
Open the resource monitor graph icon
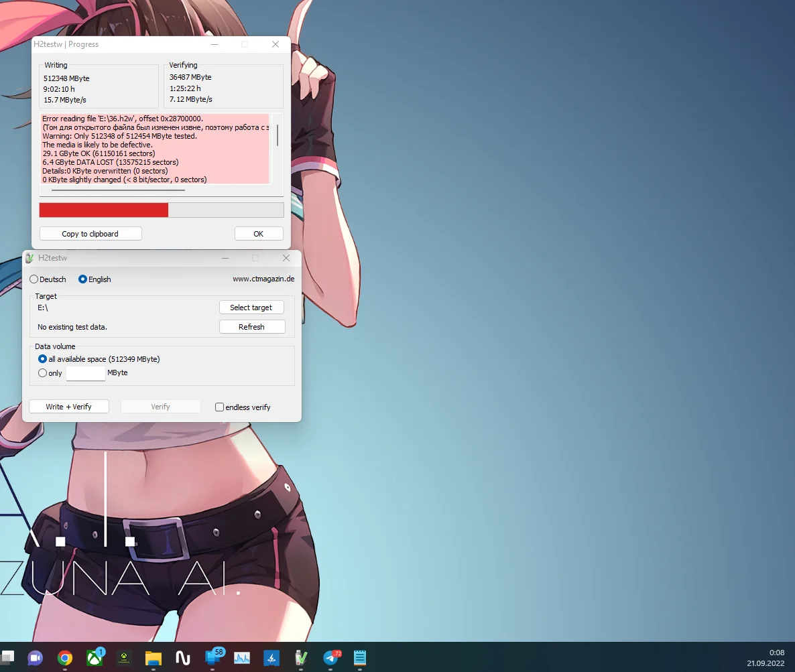tap(242, 658)
